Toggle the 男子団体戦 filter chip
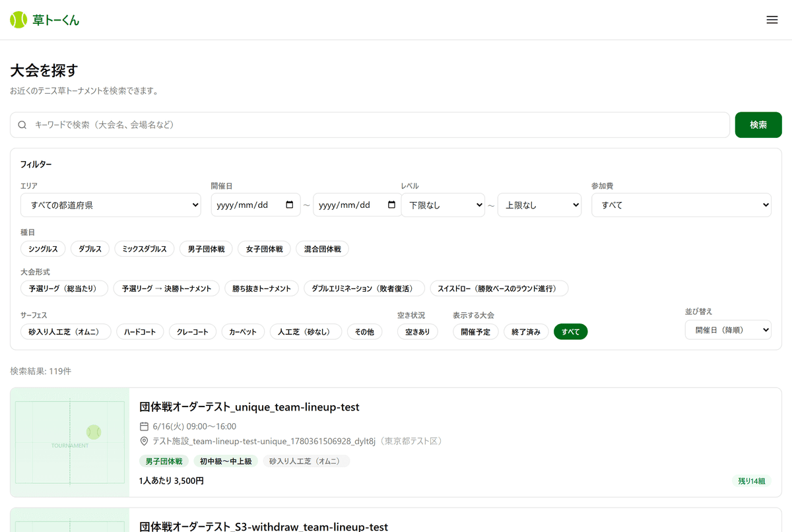The width and height of the screenshot is (792, 532). 206,249
